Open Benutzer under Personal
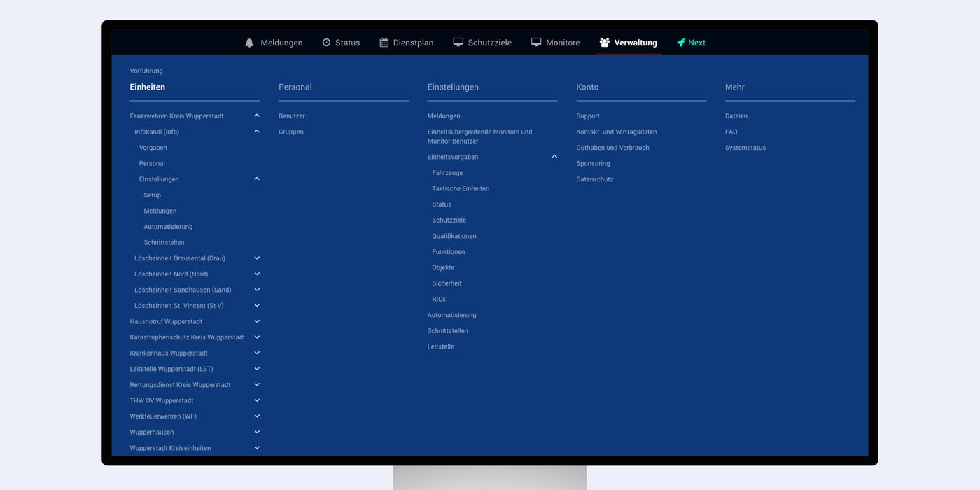 coord(292,116)
